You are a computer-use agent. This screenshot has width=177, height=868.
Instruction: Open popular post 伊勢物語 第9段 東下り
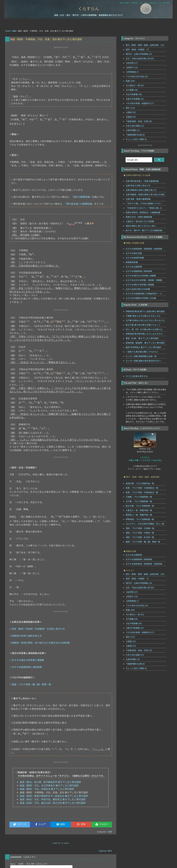(145, 311)
